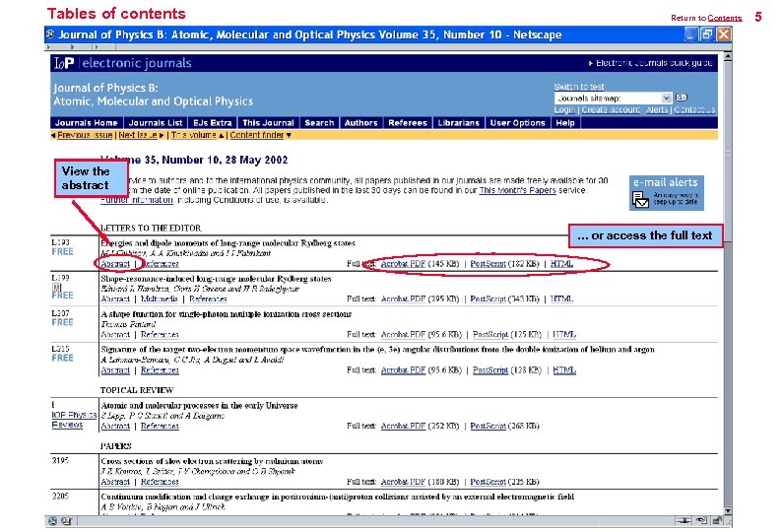Click the This volume link
The width and height of the screenshot is (782, 532).
tap(193, 135)
